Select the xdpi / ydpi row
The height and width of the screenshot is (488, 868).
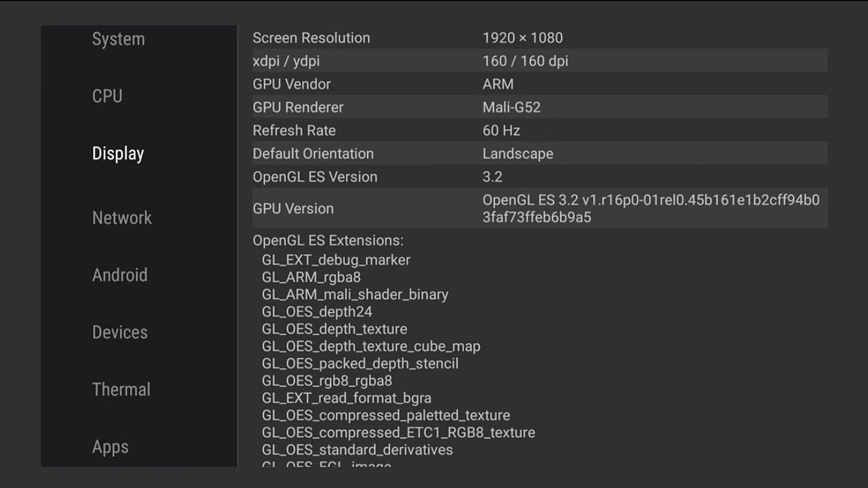coord(538,61)
